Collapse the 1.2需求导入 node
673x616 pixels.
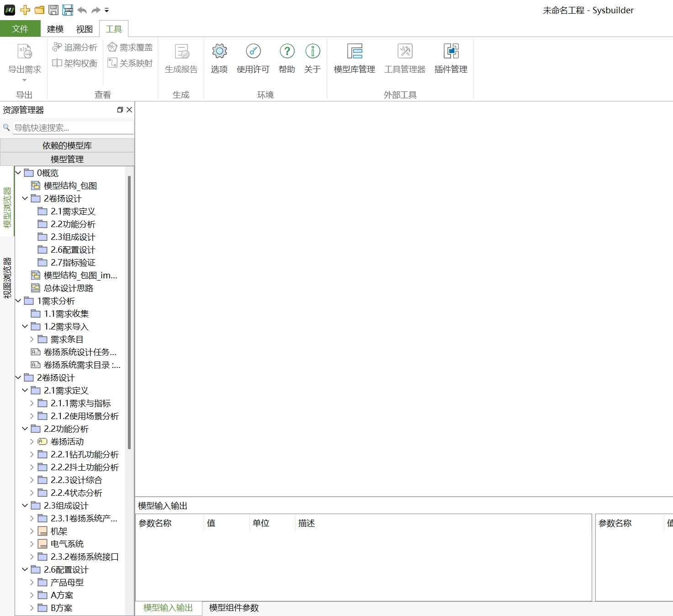pyautogui.click(x=25, y=326)
